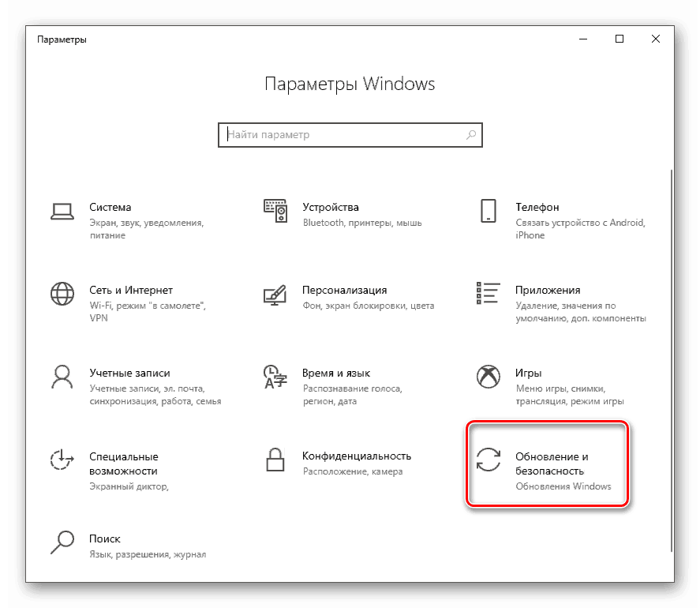Click the Поиск magnifier category icon

pyautogui.click(x=62, y=542)
